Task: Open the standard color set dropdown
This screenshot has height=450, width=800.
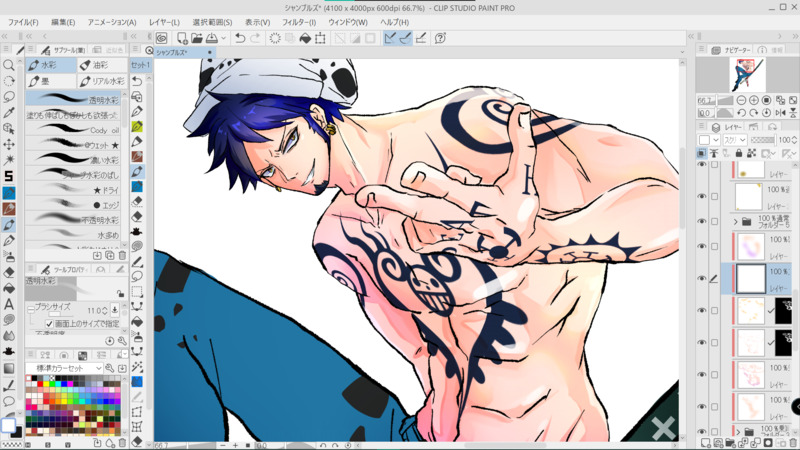Action: [x=64, y=368]
